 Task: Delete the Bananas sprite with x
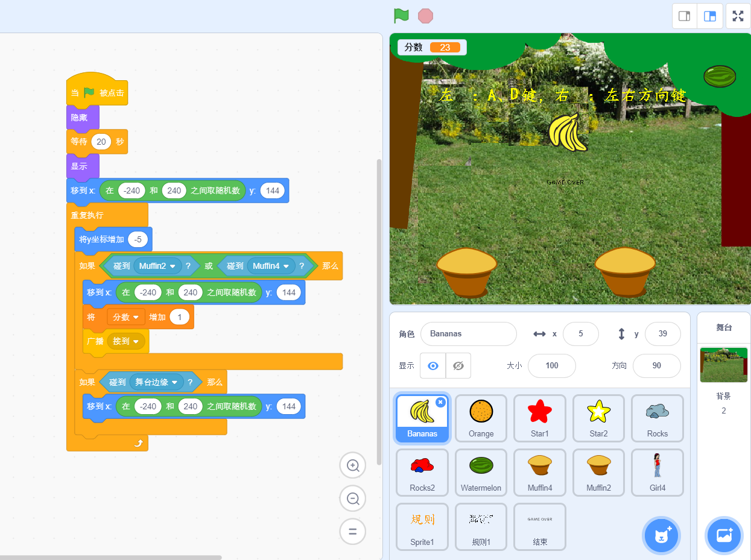point(440,402)
